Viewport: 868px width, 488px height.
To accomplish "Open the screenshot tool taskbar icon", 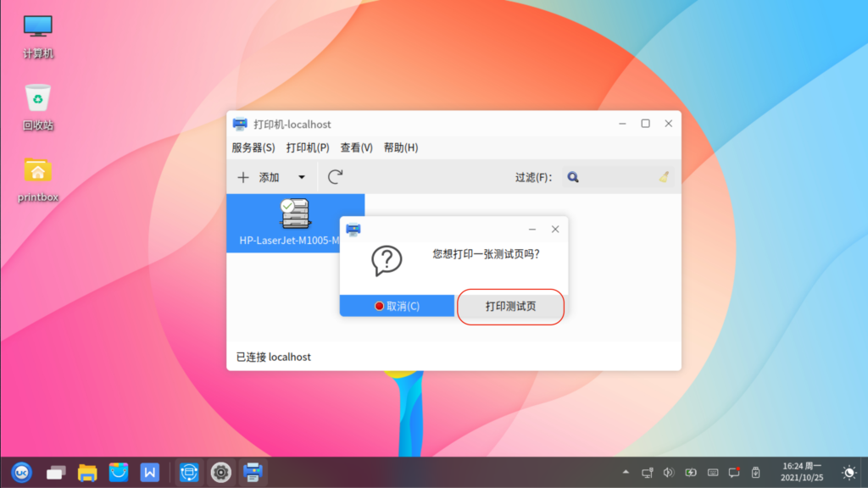I will tap(189, 473).
